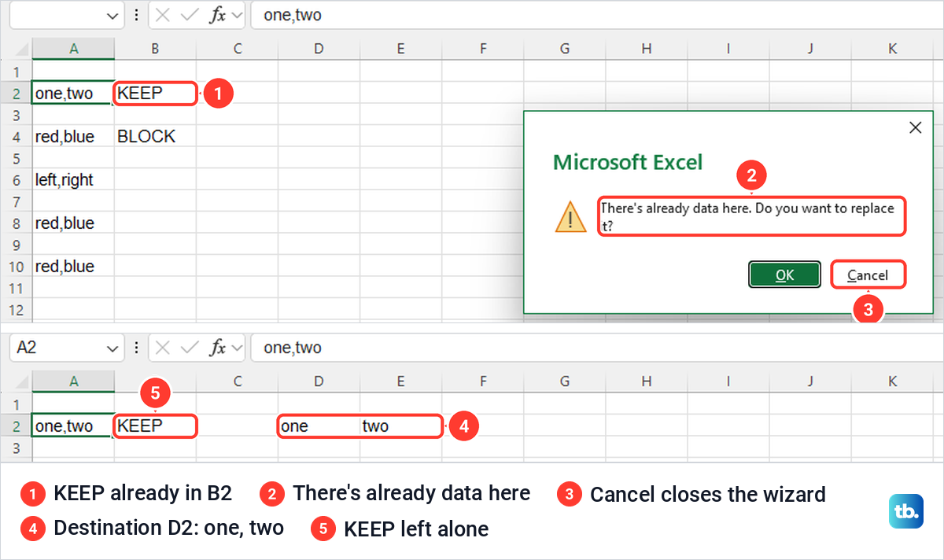Screen dimensions: 944x560
Task: Select cell A2 with one,two in top sheet
Action: pos(73,94)
